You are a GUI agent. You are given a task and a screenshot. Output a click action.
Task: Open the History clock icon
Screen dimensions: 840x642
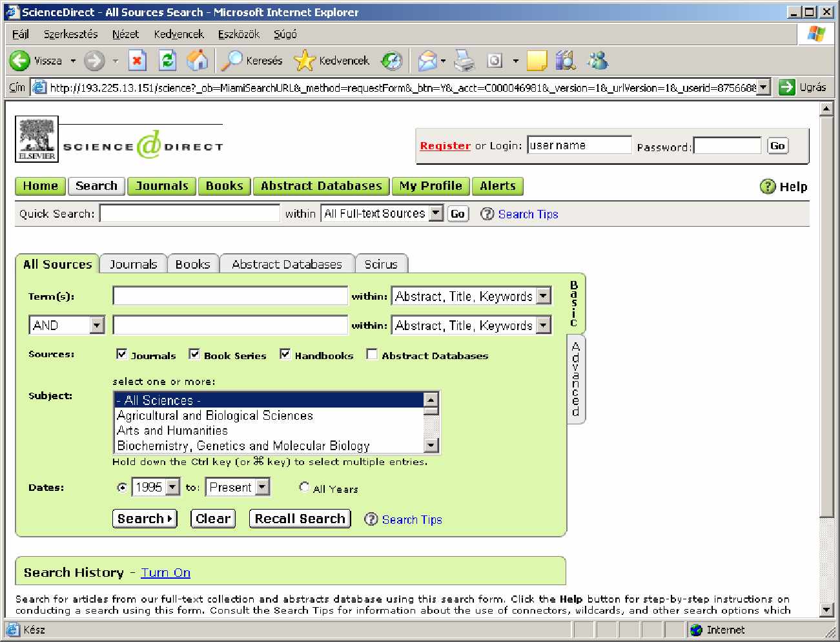[391, 61]
